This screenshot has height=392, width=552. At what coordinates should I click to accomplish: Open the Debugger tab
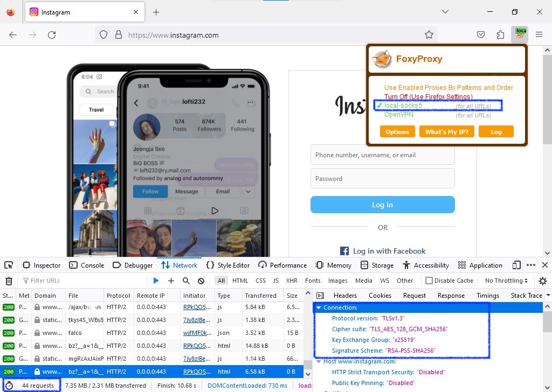click(133, 265)
